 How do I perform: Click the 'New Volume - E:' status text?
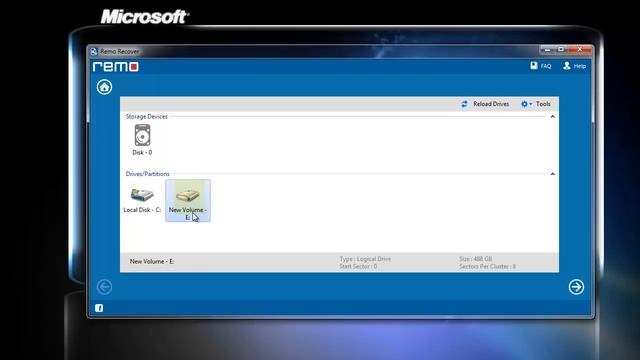152,262
